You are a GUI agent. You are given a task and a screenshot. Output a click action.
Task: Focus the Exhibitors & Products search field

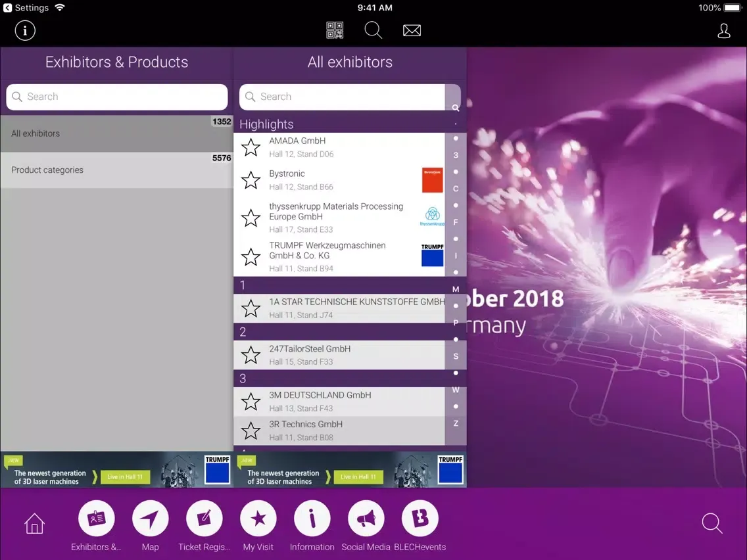pyautogui.click(x=117, y=97)
